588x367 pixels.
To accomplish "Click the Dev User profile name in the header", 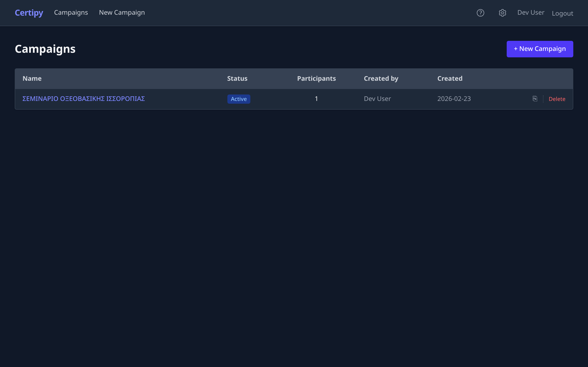I will pyautogui.click(x=531, y=12).
